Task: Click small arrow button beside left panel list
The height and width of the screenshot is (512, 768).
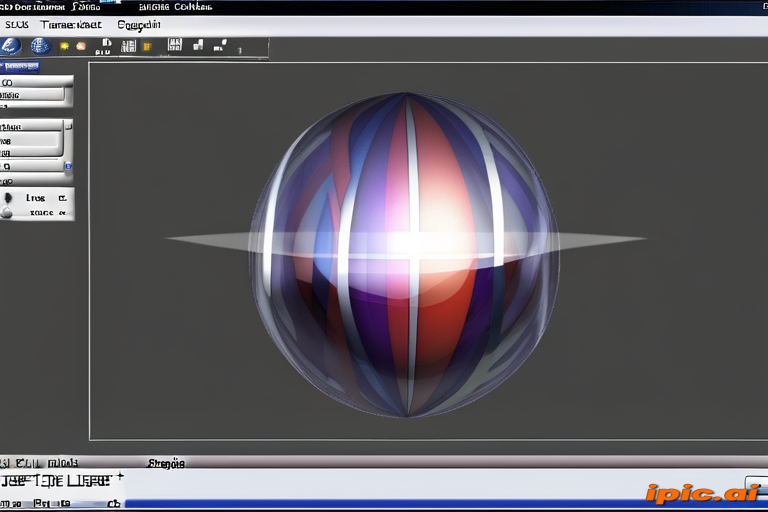Action: click(x=69, y=126)
